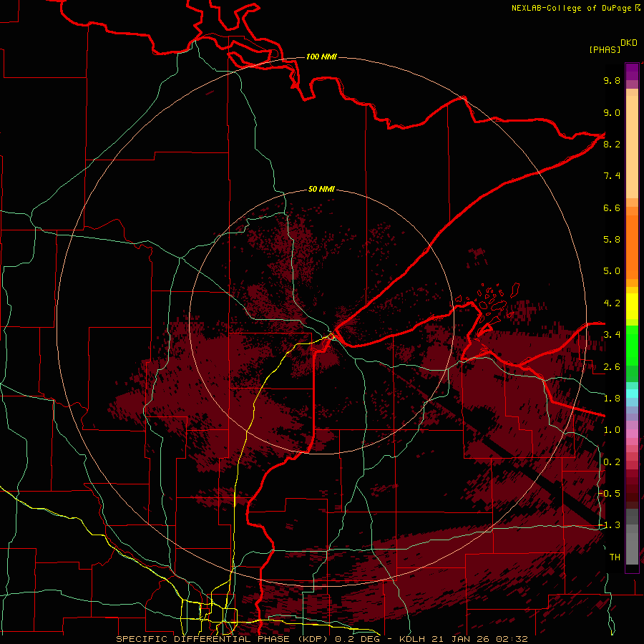Click the bright orange band of the color bar
Viewport: 644px width, 644px height.
coord(632,248)
